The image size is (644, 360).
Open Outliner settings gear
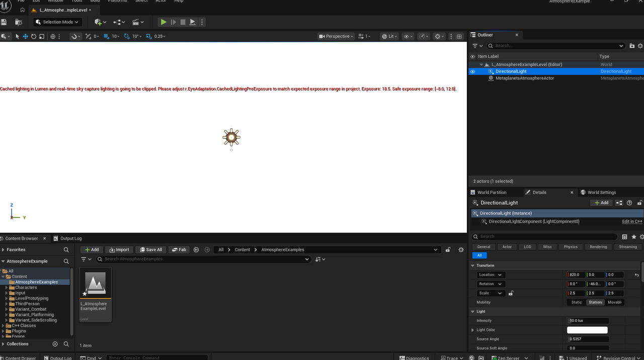(640, 46)
